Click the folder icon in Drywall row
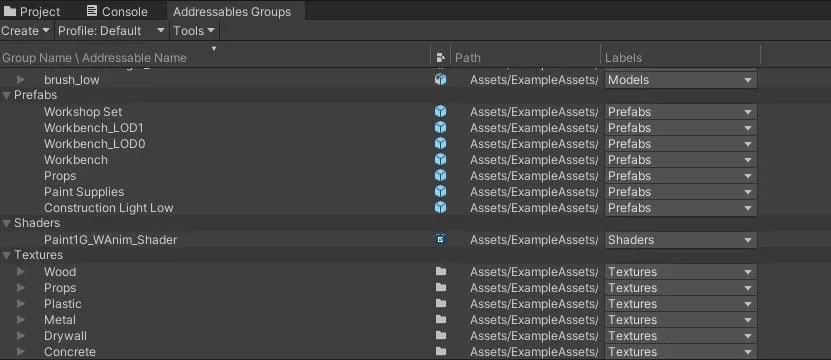The image size is (831, 360). 440,335
